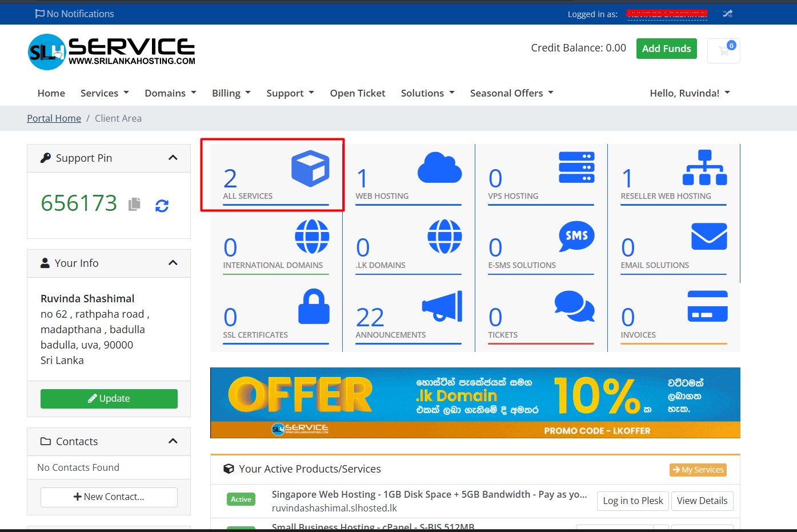
Task: Refresh the support pin code
Action: tap(162, 206)
